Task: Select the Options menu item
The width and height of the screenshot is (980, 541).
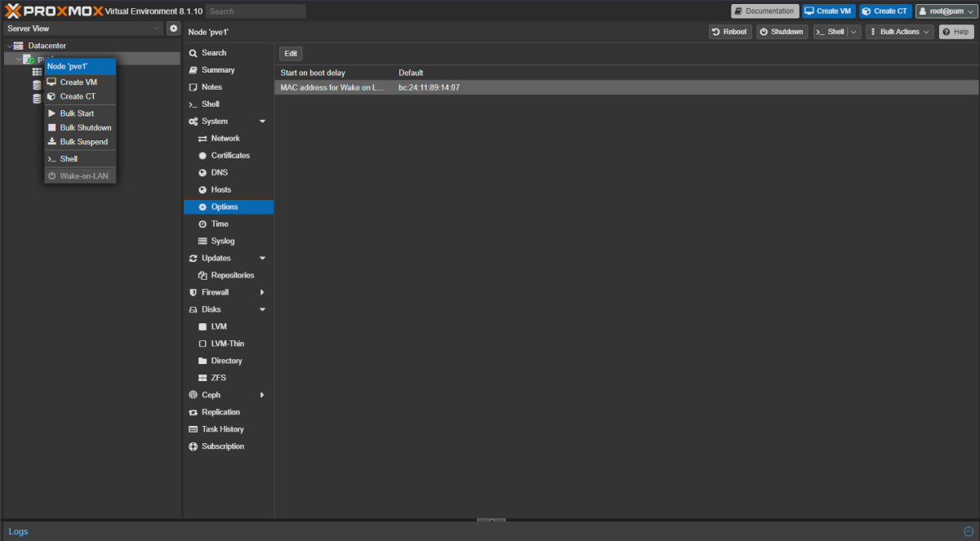Action: pyautogui.click(x=229, y=207)
